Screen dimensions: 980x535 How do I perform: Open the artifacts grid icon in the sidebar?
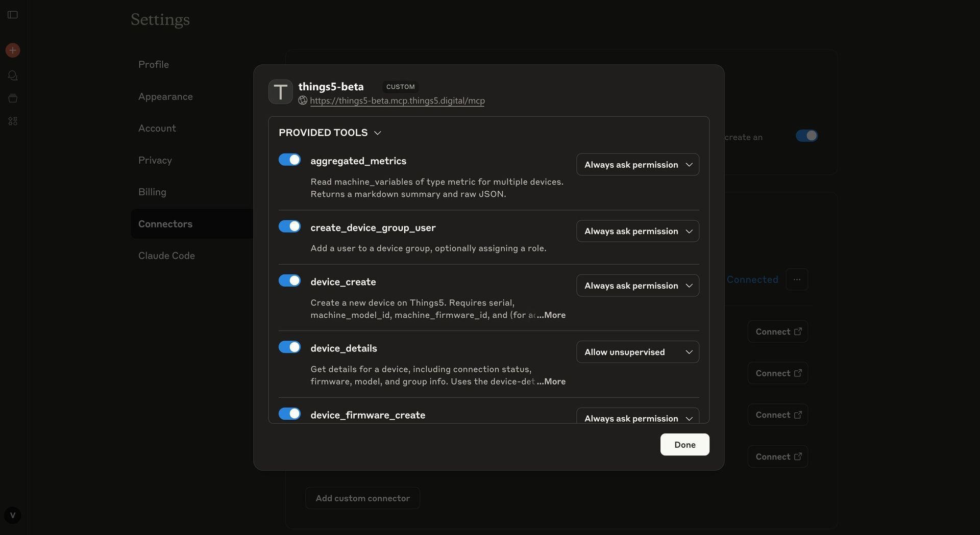pos(13,121)
